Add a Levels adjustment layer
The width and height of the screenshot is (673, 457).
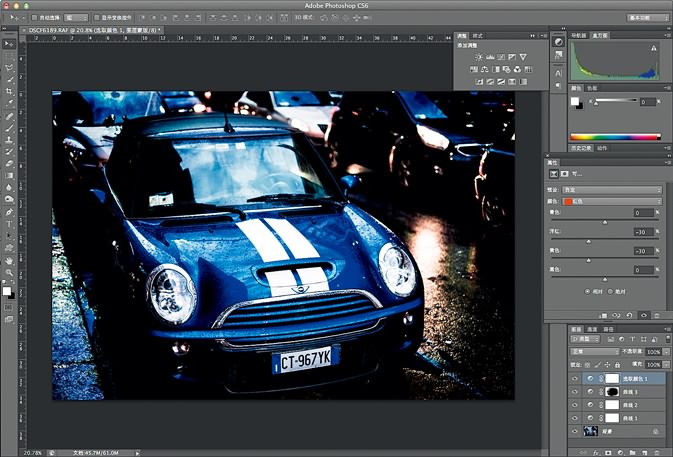490,57
